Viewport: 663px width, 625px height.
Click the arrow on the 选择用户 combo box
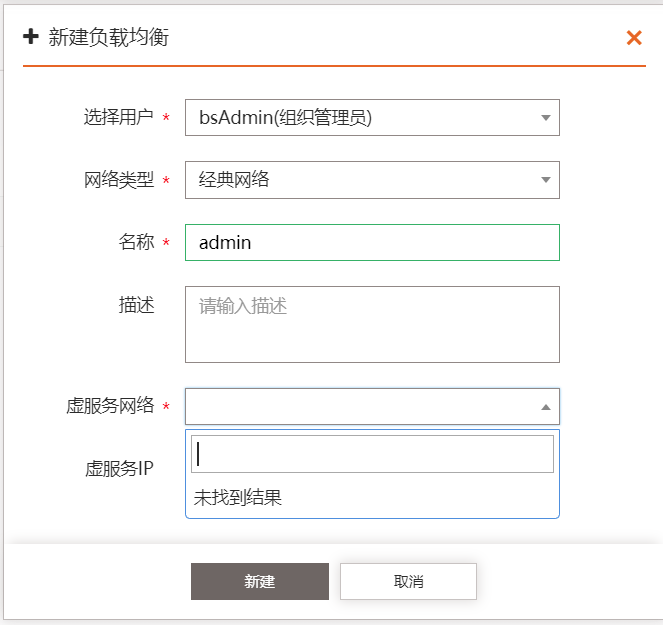(x=546, y=118)
